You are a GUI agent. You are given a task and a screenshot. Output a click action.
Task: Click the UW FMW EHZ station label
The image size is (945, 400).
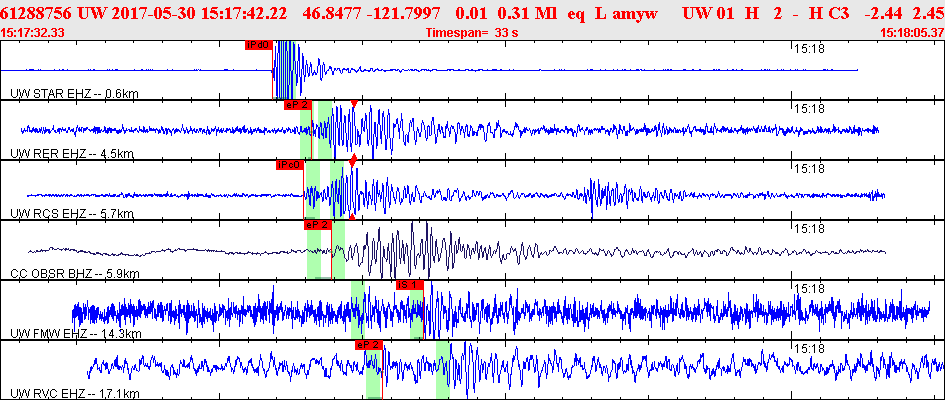click(x=76, y=334)
